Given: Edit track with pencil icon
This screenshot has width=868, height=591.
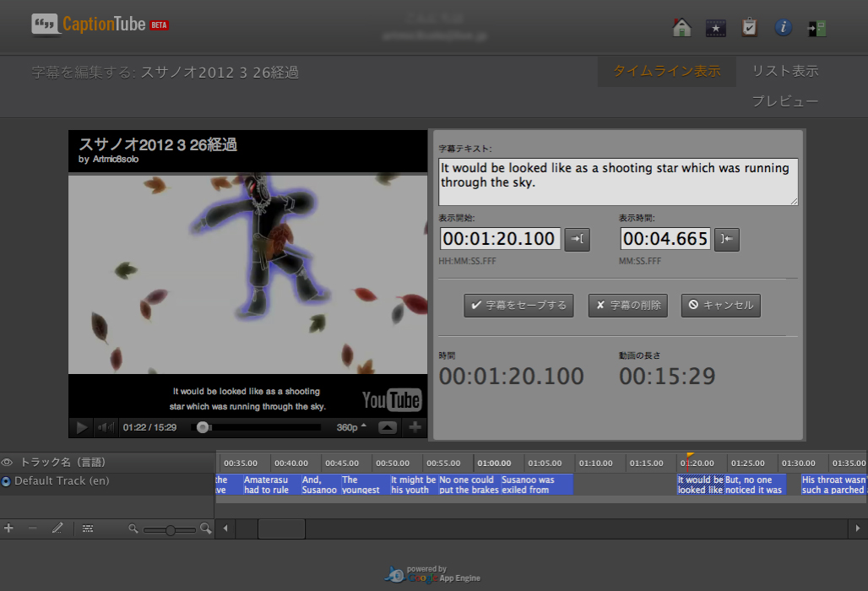Looking at the screenshot, I should (x=57, y=528).
